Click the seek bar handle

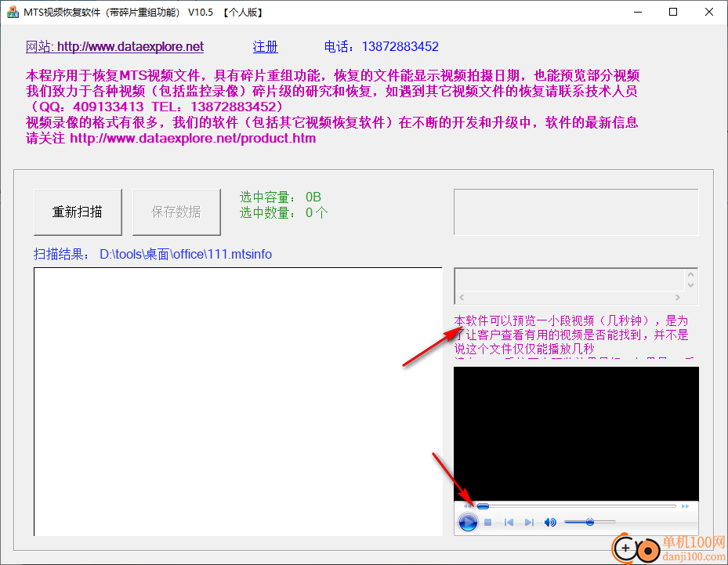(x=483, y=506)
